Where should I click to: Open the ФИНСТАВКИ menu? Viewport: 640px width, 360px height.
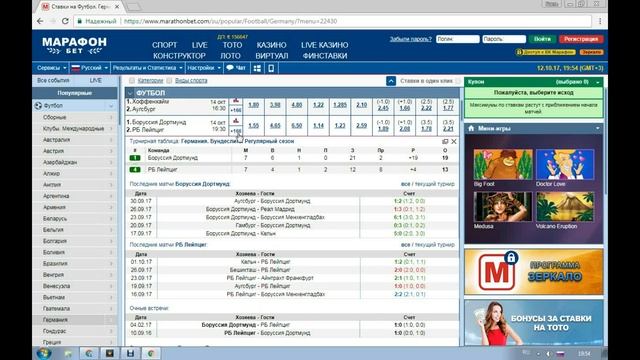[x=325, y=56]
